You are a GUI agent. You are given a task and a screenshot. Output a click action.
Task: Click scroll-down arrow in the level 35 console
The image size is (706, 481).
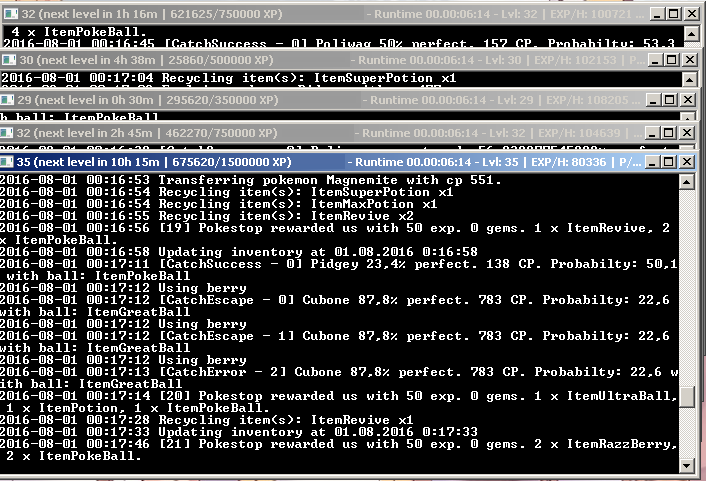[687, 465]
